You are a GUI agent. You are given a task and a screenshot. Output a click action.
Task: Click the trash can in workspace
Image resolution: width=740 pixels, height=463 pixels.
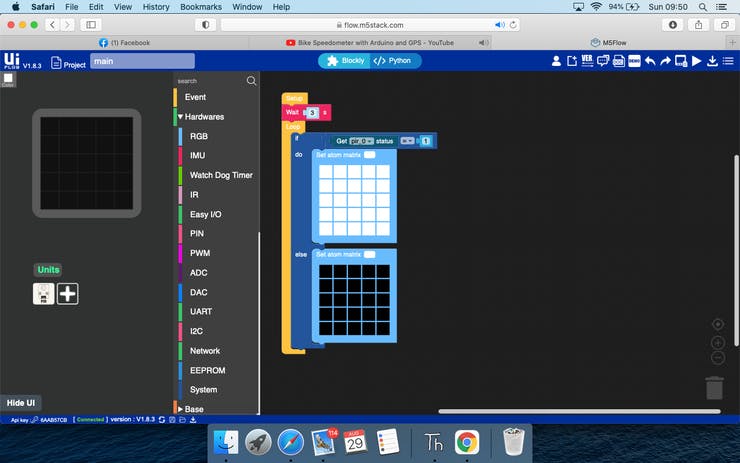(x=714, y=387)
